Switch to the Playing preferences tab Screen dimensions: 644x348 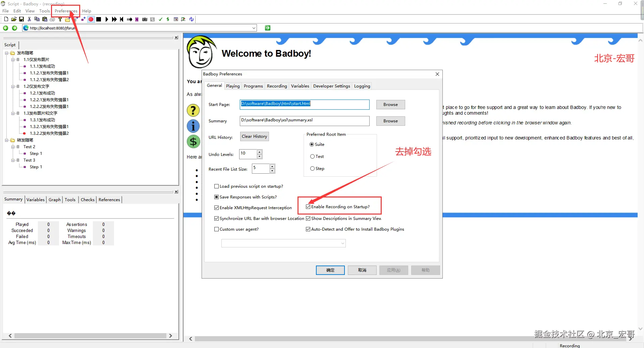click(x=233, y=86)
